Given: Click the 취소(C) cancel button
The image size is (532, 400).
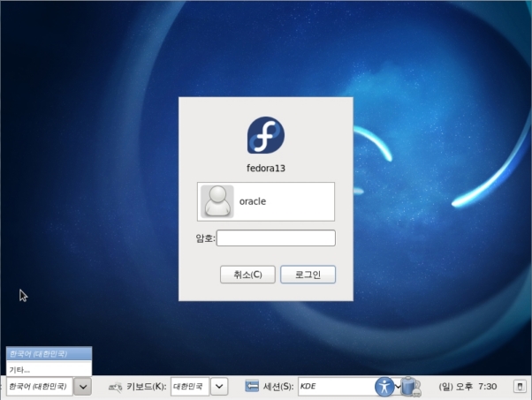Looking at the screenshot, I should coord(247,275).
